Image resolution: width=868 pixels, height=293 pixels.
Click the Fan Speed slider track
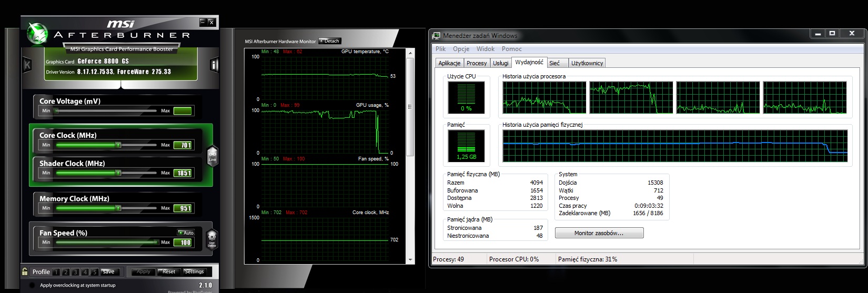coord(106,242)
